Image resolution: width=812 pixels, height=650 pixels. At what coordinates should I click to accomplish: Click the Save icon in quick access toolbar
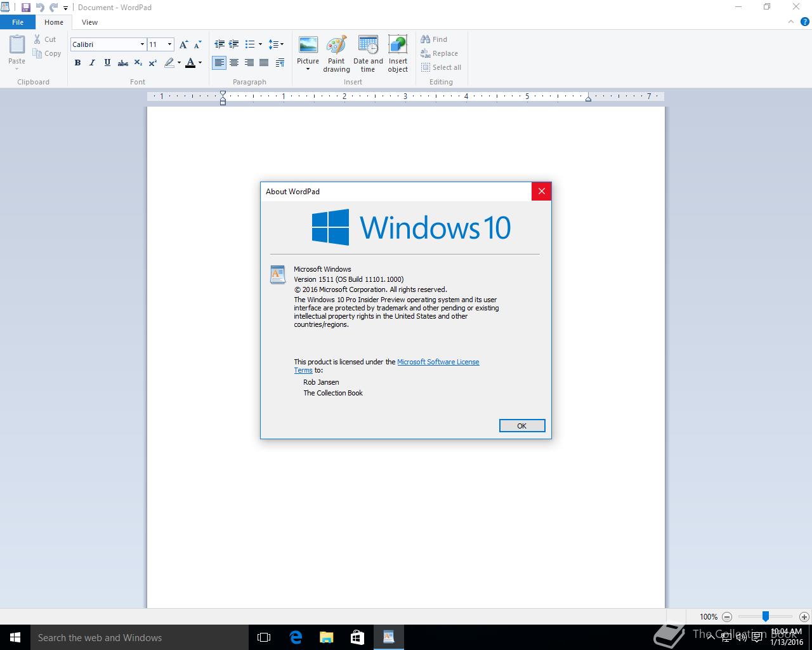tap(26, 8)
